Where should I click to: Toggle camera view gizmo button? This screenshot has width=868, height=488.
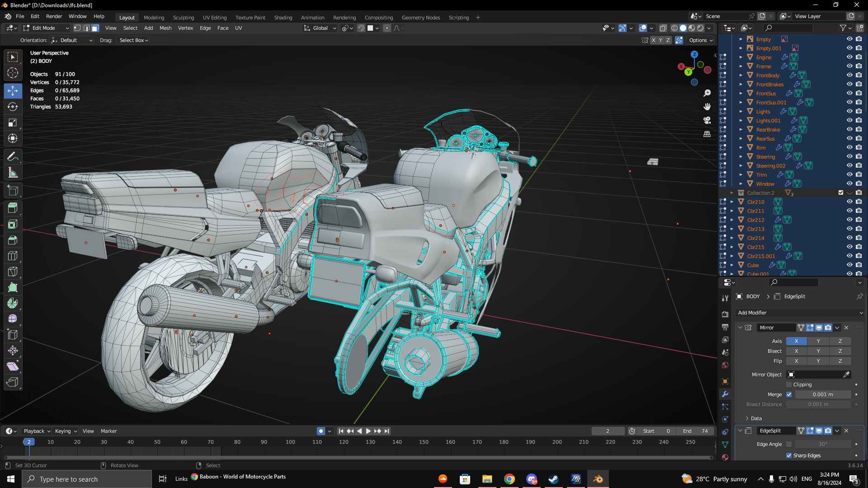pos(707,120)
